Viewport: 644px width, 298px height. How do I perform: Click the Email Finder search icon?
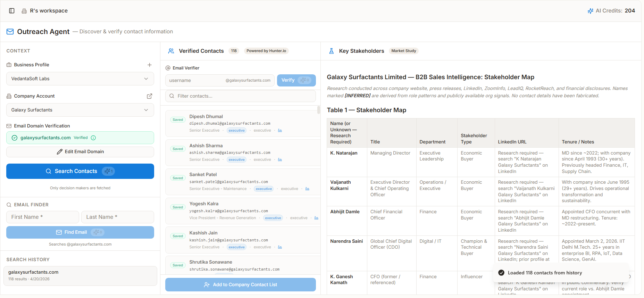[x=9, y=205]
